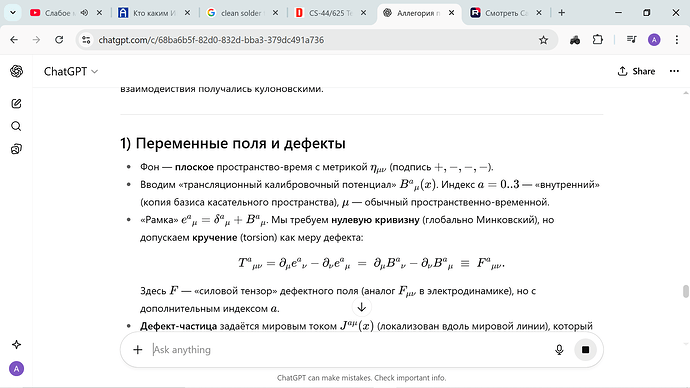The image size is (690, 388).
Task: Close the "clean solder" tab
Action: [275, 13]
